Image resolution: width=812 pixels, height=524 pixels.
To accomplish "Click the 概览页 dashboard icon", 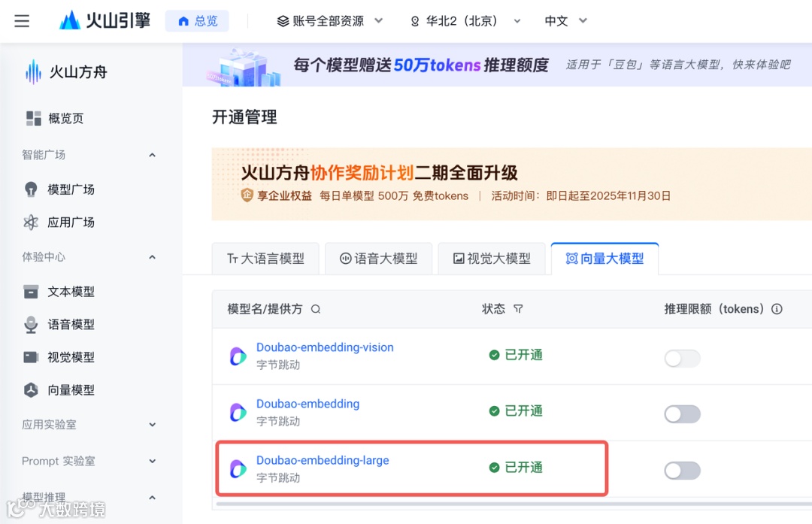I will click(x=34, y=119).
